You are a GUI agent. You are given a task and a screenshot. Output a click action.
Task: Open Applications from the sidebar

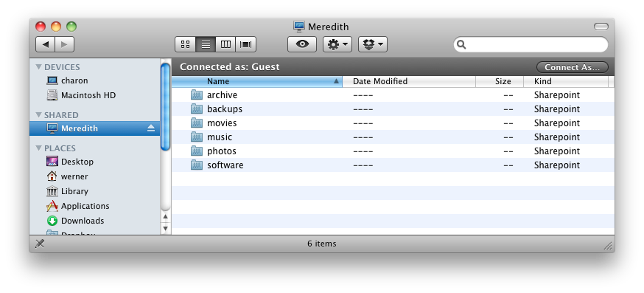(x=94, y=206)
